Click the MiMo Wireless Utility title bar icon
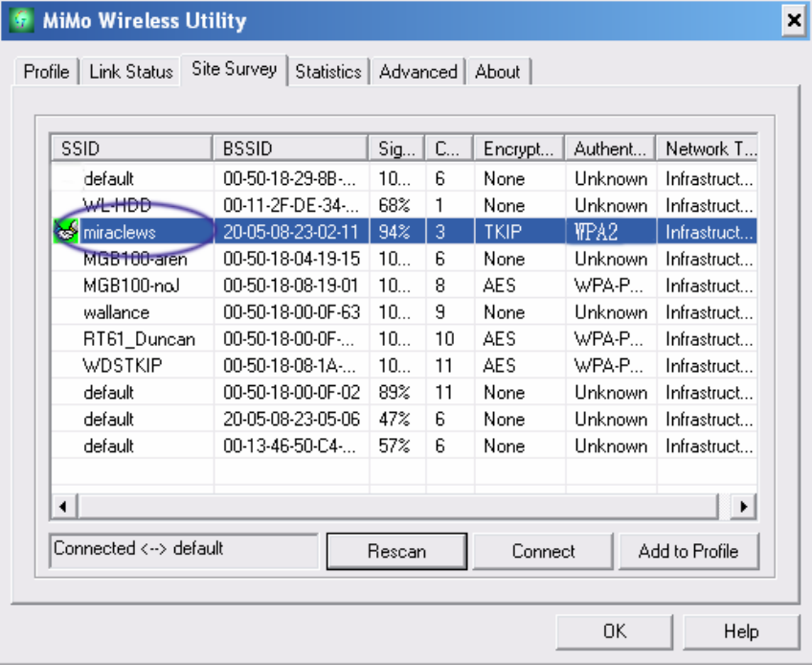 pyautogui.click(x=22, y=20)
